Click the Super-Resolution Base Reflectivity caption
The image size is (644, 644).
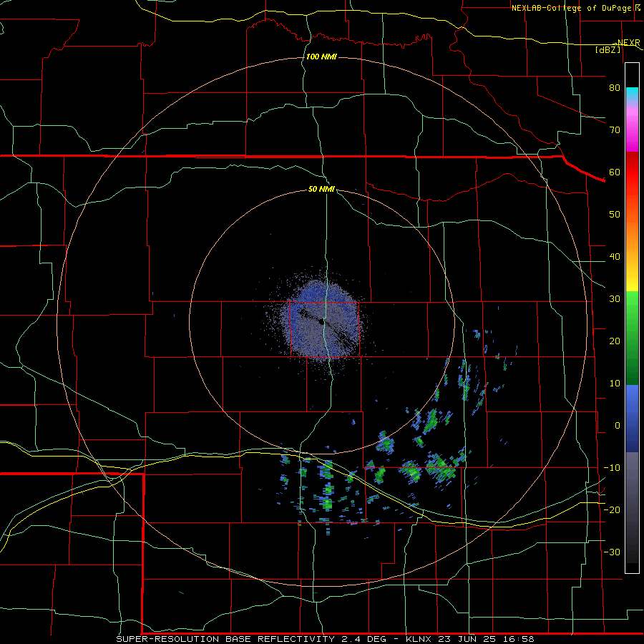point(325,639)
